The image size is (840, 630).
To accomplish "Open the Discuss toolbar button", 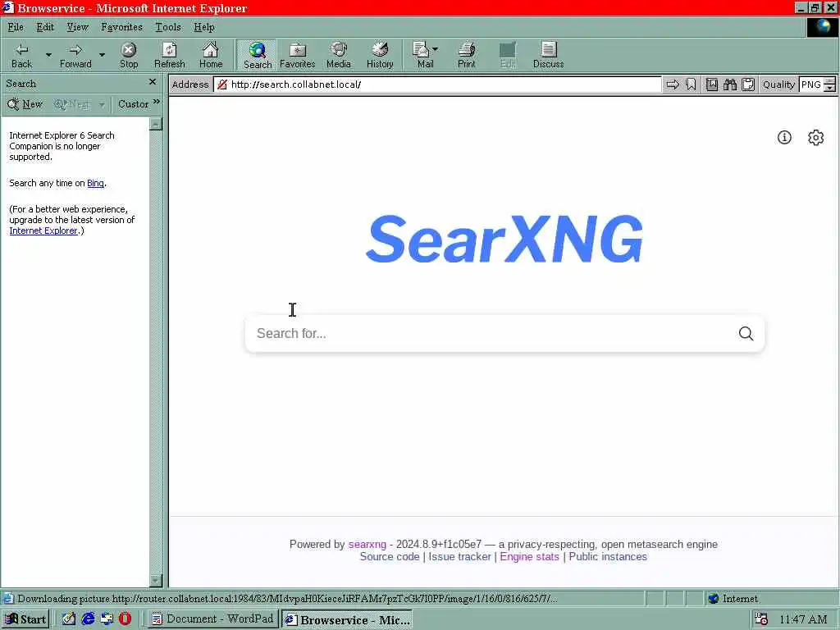I will 548,55.
